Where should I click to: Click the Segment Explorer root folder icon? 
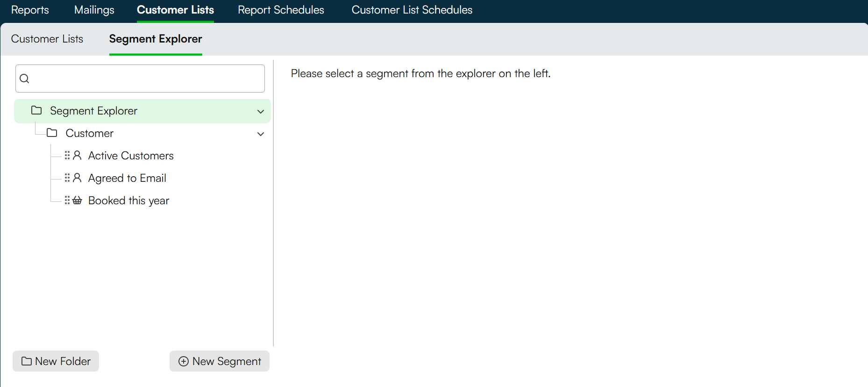coord(36,110)
